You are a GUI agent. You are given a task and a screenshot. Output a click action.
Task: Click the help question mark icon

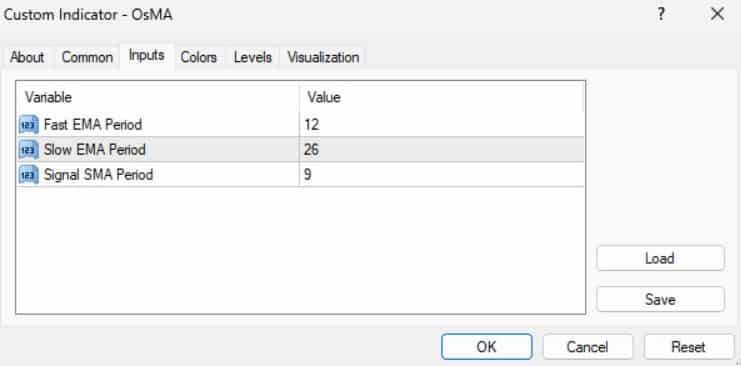[x=661, y=15]
